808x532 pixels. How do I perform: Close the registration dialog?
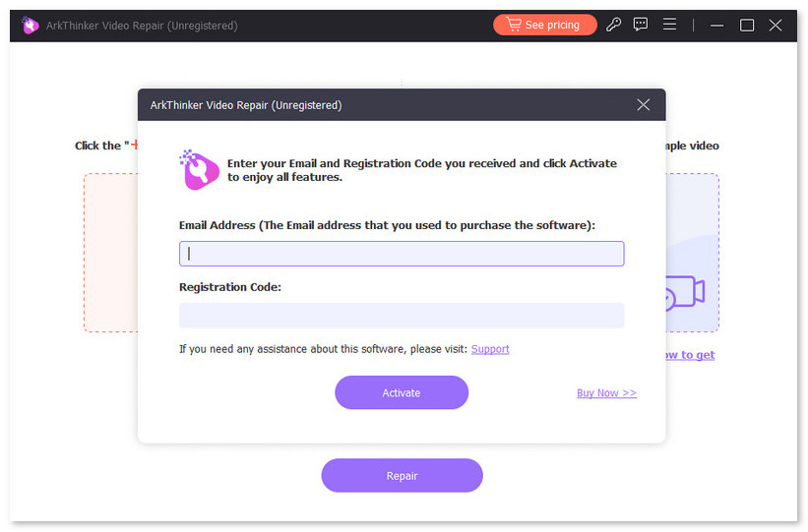(643, 105)
